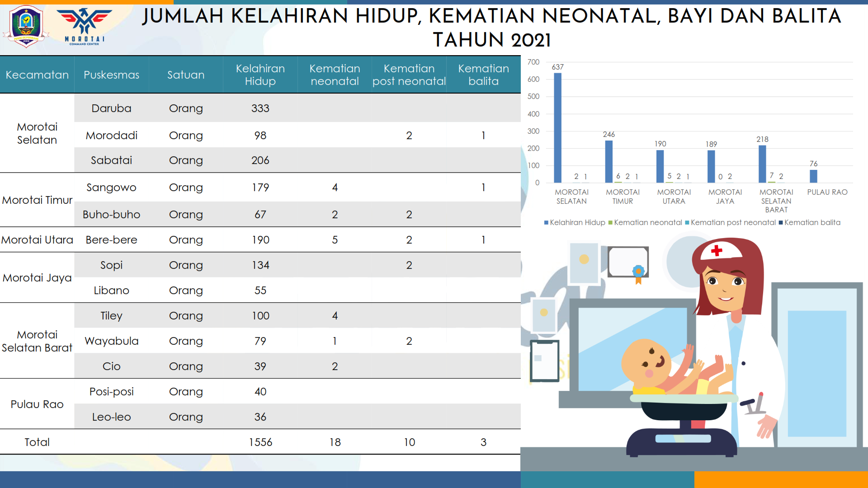Click the Kematian neonatal legend swatch
This screenshot has width=868, height=488.
click(610, 222)
